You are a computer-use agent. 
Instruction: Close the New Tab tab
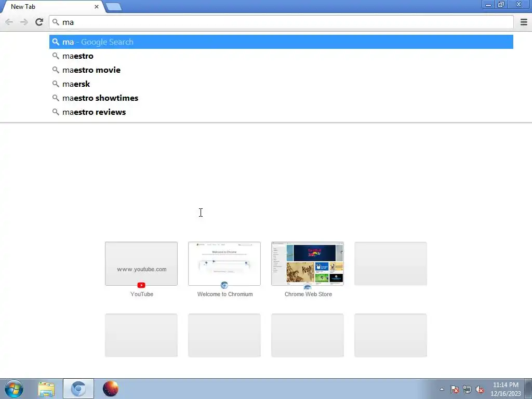tap(96, 6)
